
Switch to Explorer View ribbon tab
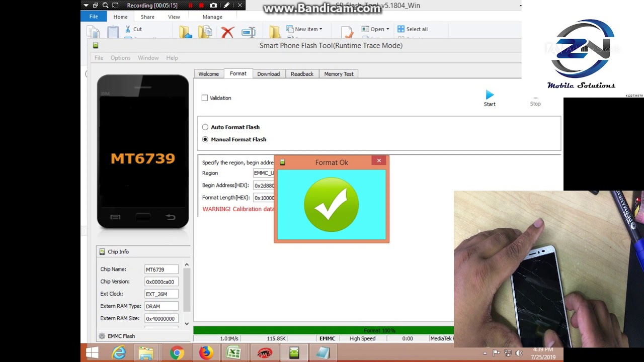coord(174,17)
